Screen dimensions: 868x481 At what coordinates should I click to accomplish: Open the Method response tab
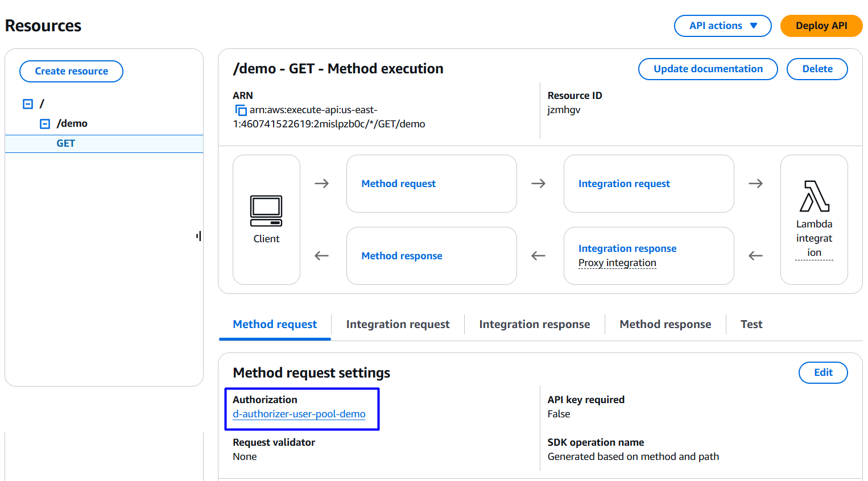665,325
